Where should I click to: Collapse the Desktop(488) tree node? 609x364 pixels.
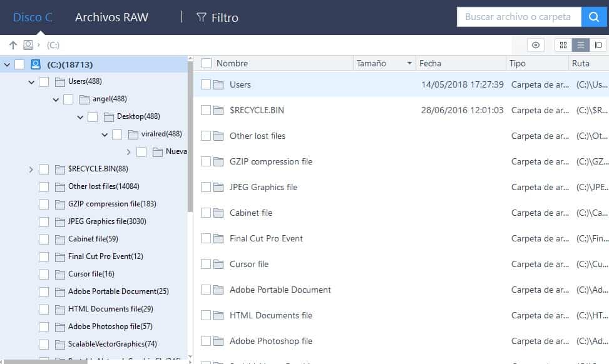[x=80, y=117]
